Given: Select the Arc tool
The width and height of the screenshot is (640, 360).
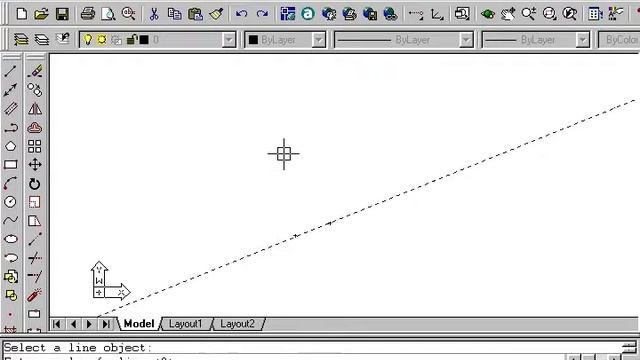Looking at the screenshot, I should (11, 184).
